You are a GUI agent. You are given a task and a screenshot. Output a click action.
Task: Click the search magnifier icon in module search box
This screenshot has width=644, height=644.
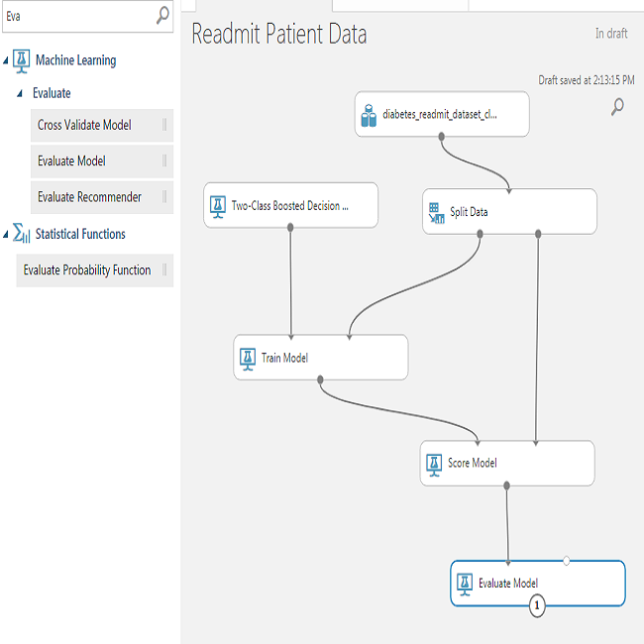tap(162, 16)
